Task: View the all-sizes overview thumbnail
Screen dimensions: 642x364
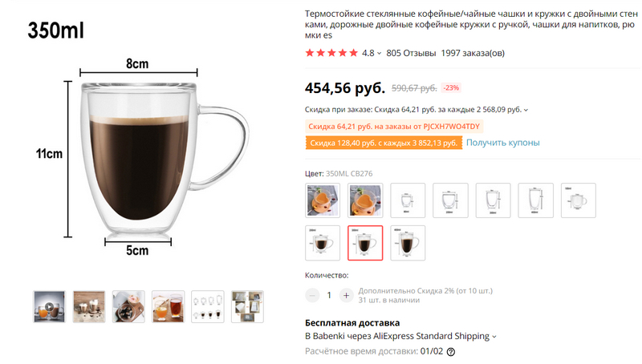Action: 208,307
